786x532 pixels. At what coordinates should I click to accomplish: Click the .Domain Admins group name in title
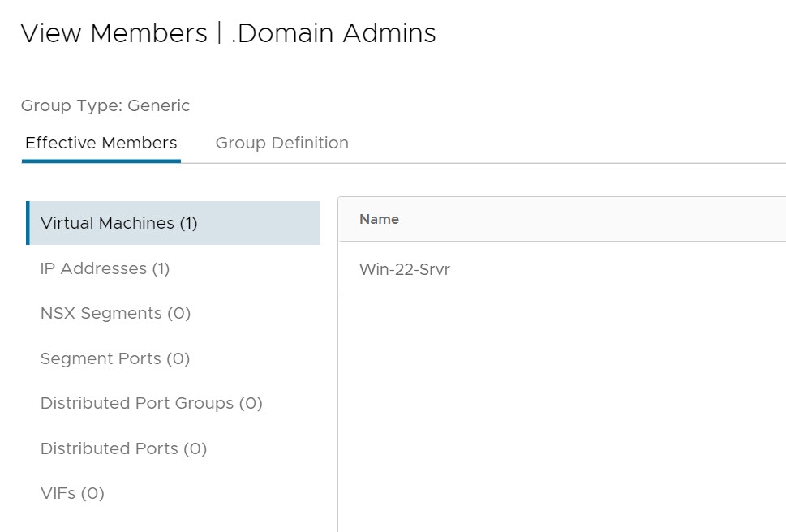tap(333, 33)
